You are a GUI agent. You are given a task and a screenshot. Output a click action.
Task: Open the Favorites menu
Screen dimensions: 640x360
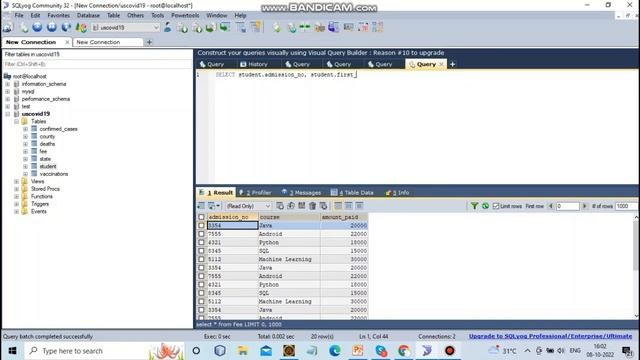(x=58, y=15)
